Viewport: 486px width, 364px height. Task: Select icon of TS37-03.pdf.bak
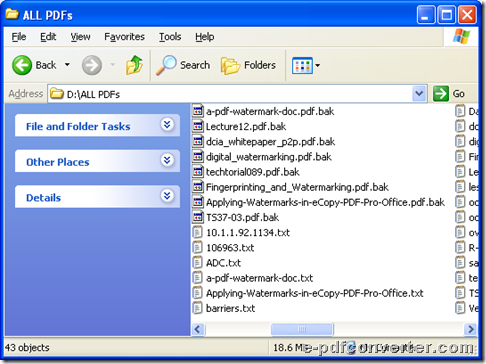pos(198,217)
